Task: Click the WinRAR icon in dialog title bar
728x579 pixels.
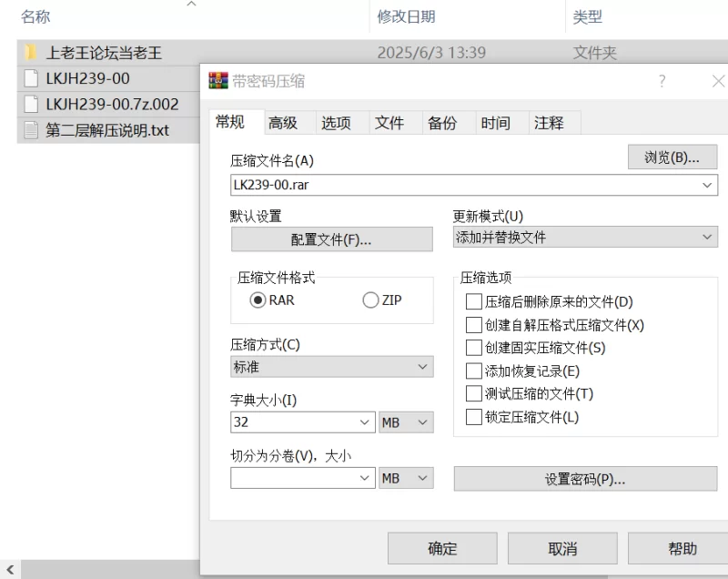Action: pos(218,81)
